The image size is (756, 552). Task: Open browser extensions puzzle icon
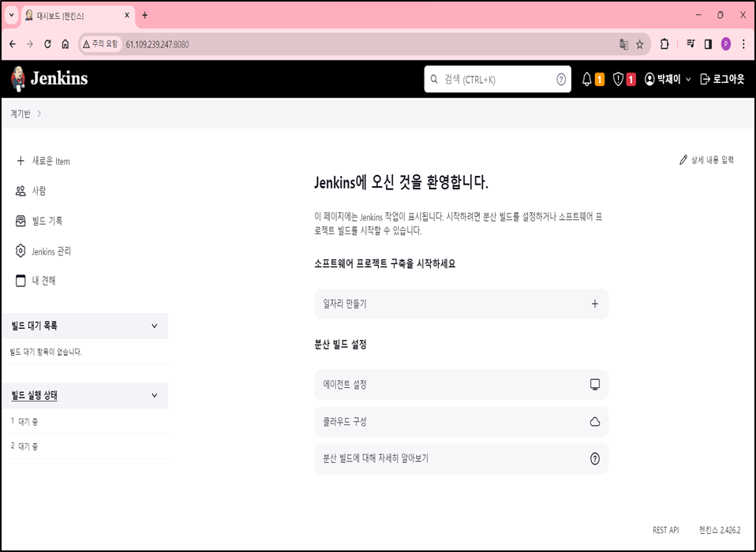point(664,44)
